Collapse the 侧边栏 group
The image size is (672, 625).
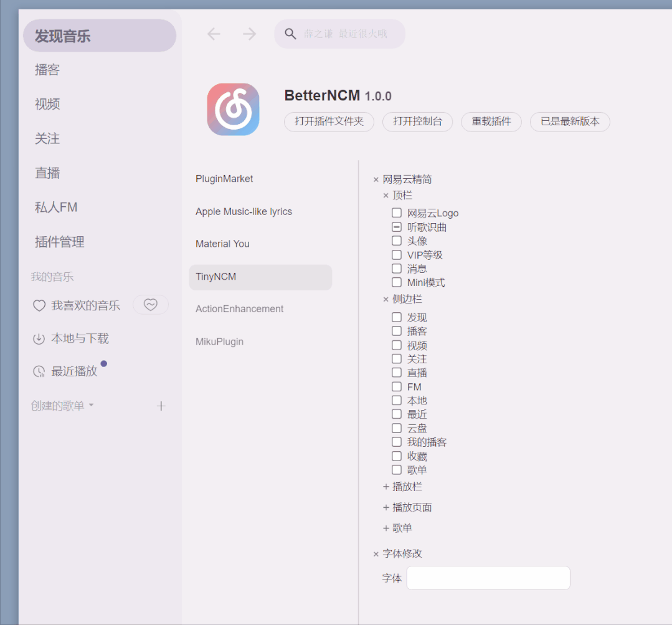tap(386, 299)
